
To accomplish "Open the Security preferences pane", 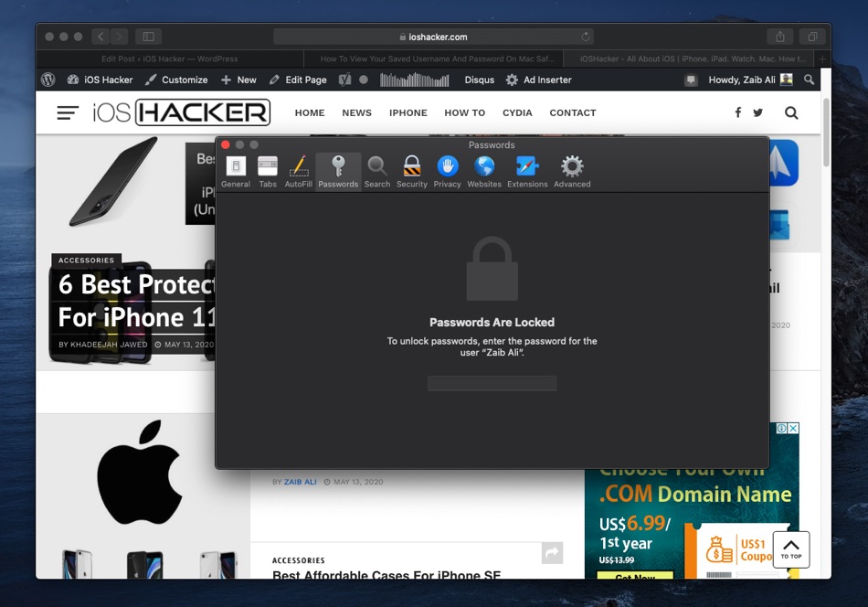I will tap(412, 172).
